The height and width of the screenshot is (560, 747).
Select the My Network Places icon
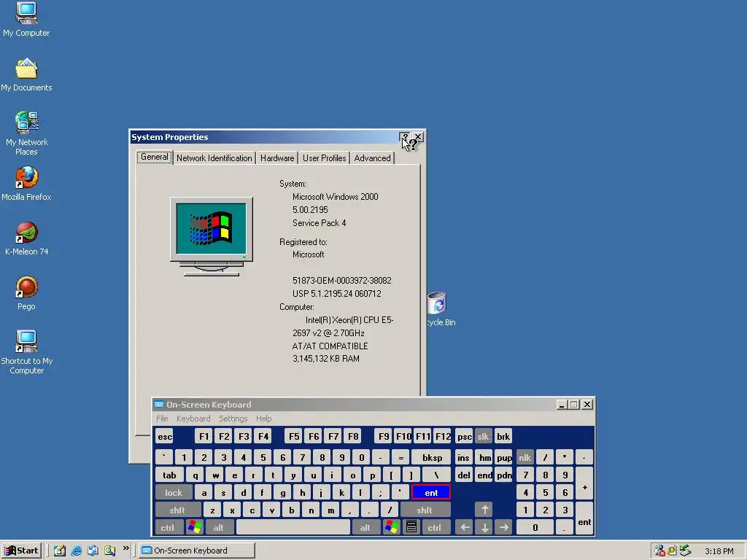click(x=26, y=133)
